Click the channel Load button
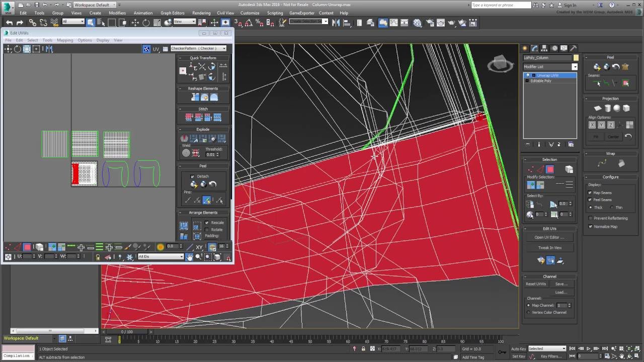Screen dimensions: 644x362 pyautogui.click(x=561, y=292)
